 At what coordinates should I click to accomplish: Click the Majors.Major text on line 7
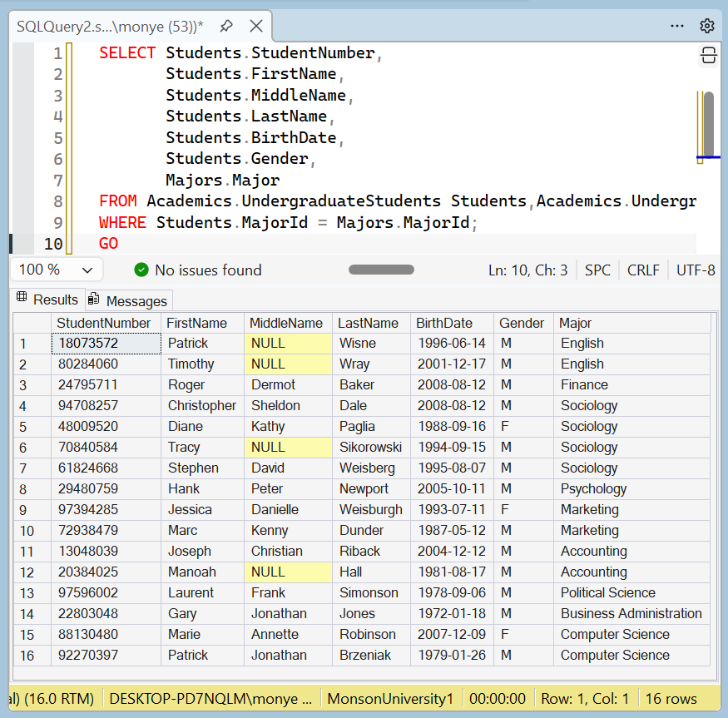(x=223, y=181)
